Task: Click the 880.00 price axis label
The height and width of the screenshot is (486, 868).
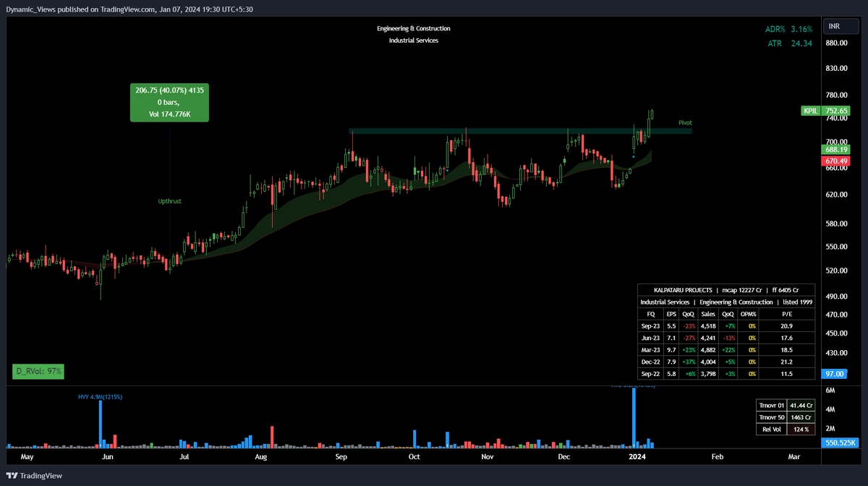Action: coord(836,43)
